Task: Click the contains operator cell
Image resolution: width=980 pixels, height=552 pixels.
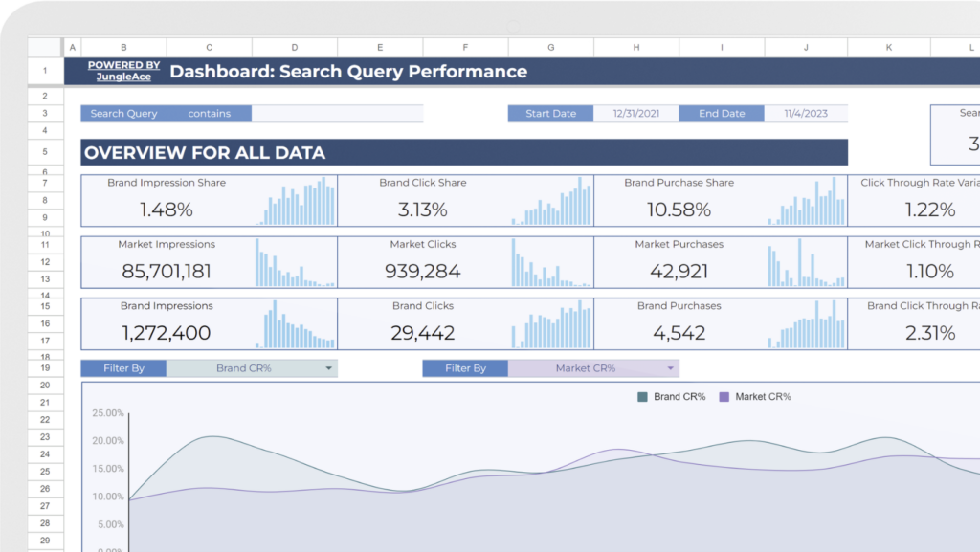Action: click(x=210, y=114)
